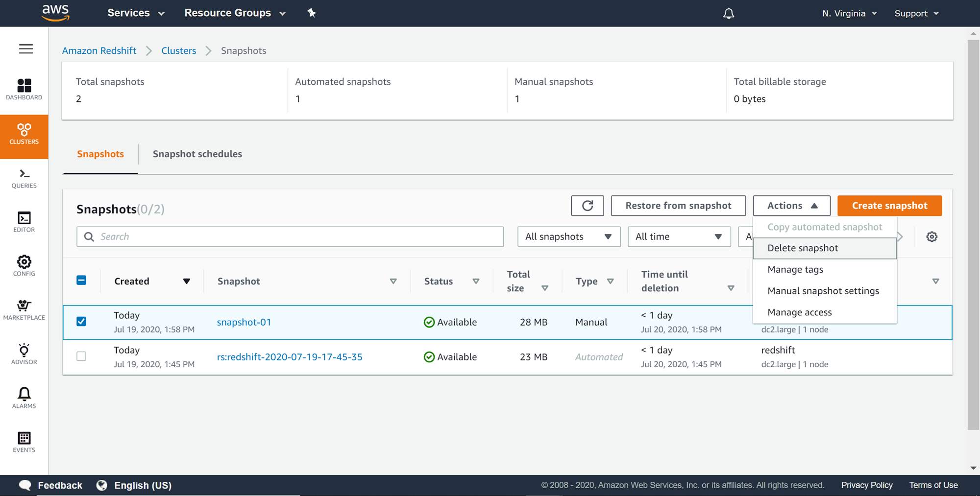Open the Queries sidebar icon
Viewport: 980px width, 496px height.
click(x=24, y=178)
